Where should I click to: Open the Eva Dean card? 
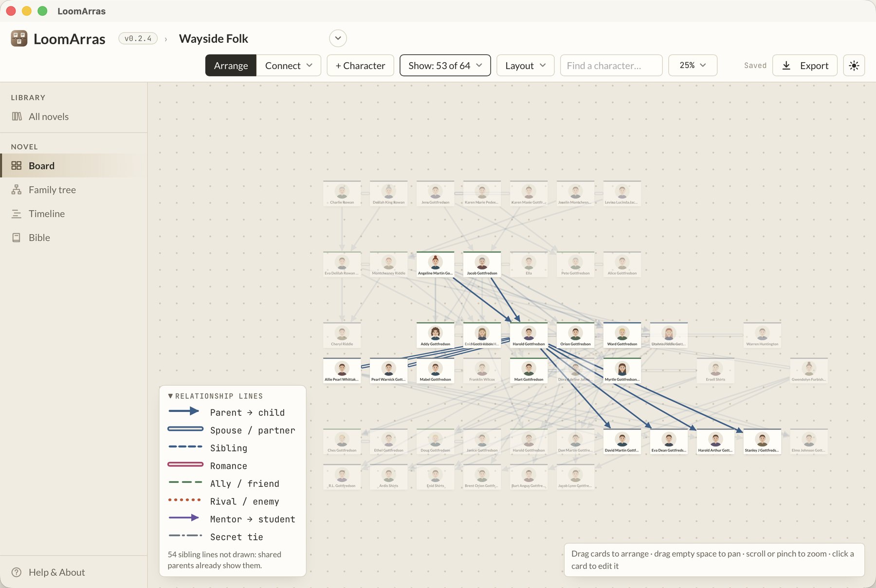(x=669, y=442)
